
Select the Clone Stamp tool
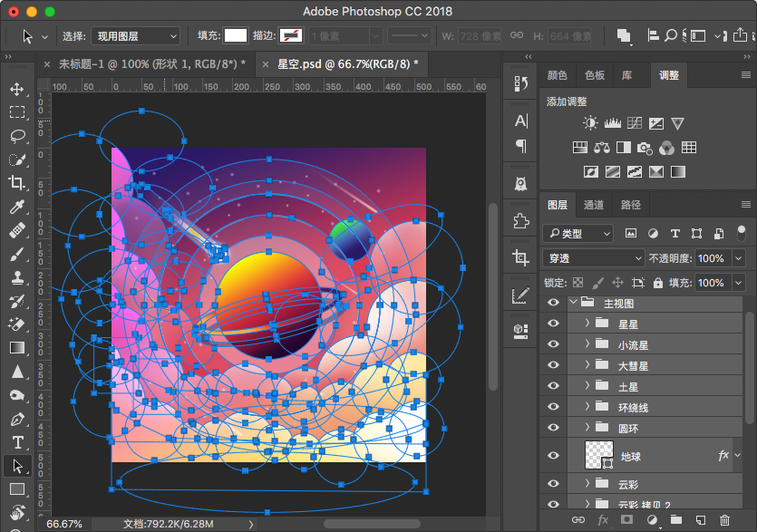(x=17, y=277)
